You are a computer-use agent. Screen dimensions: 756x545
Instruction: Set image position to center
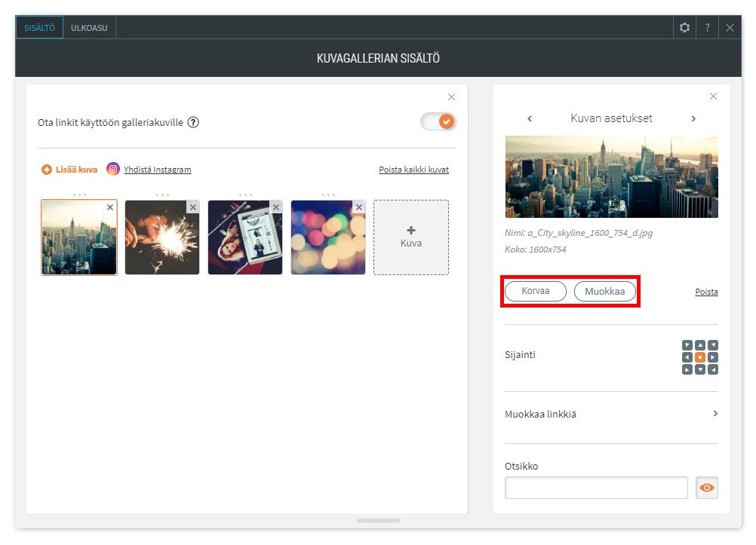[x=700, y=357]
